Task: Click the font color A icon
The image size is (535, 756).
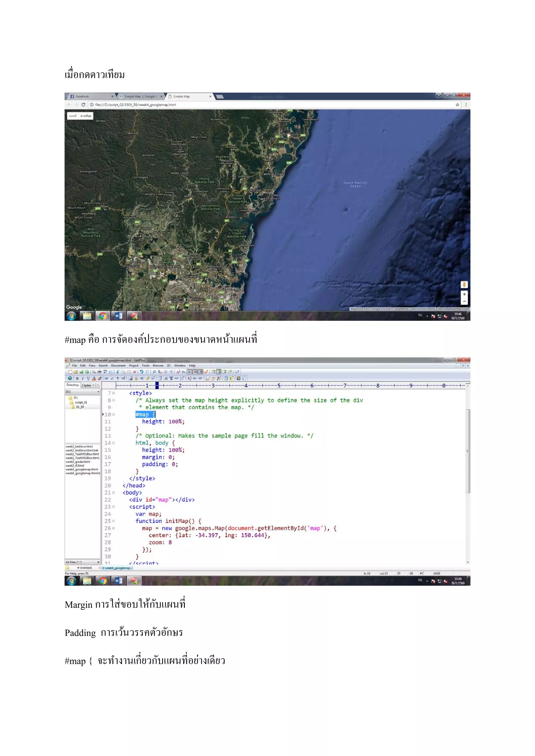Action: 94,378
